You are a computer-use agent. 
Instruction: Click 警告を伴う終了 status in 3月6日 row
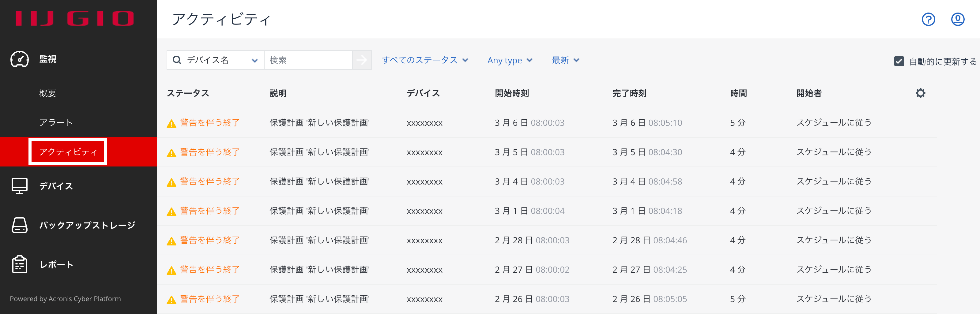point(210,122)
